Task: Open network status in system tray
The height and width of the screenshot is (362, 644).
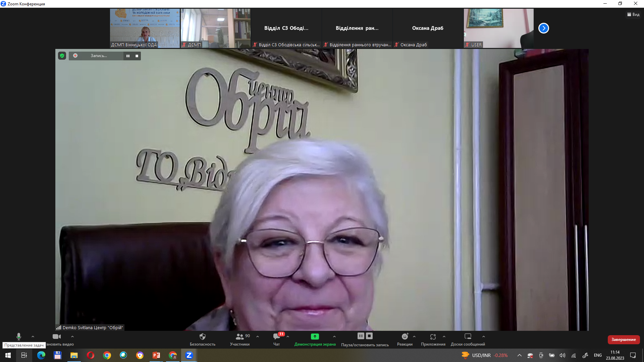Action: coord(574,355)
